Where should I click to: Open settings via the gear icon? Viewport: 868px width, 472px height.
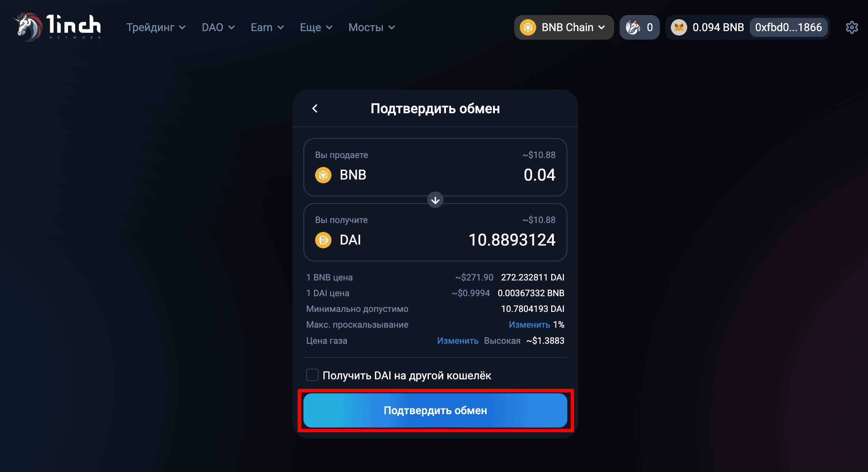[852, 27]
